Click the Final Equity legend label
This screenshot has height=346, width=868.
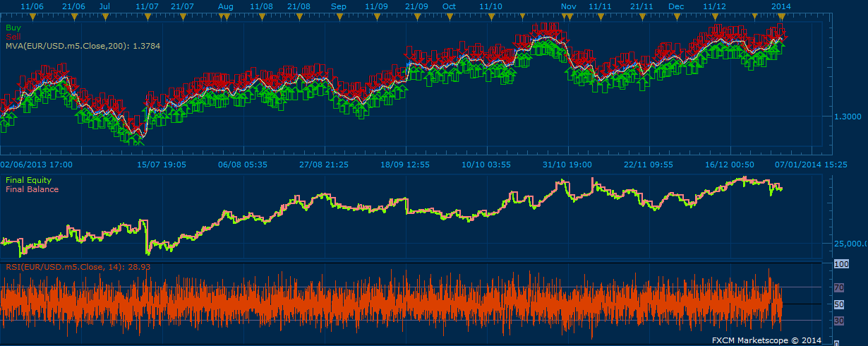click(29, 181)
